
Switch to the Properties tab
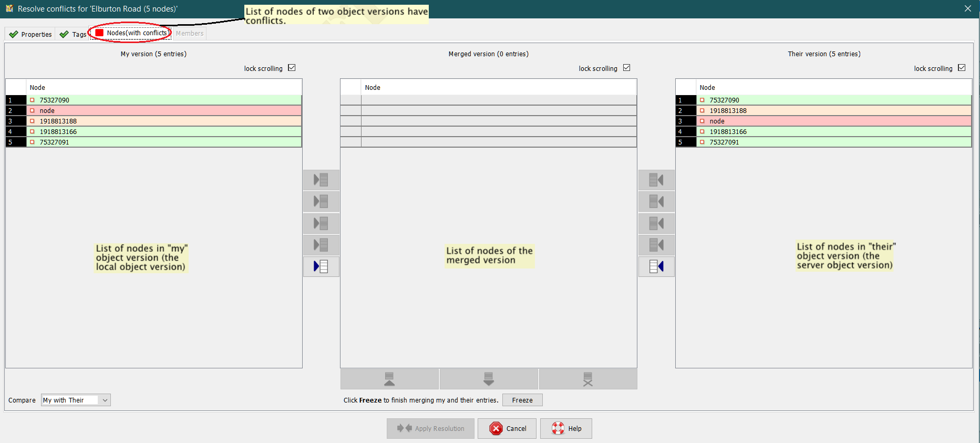pos(30,34)
